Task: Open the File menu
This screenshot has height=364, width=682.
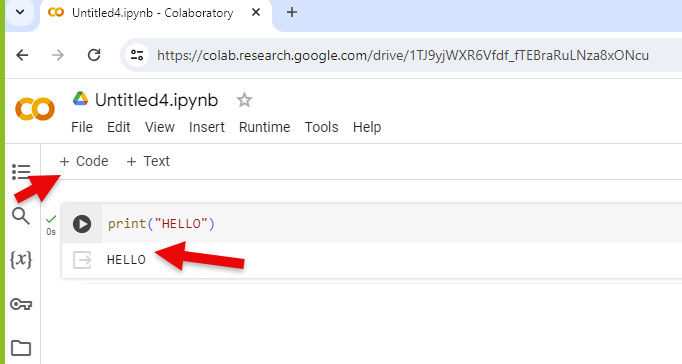Action: click(82, 127)
